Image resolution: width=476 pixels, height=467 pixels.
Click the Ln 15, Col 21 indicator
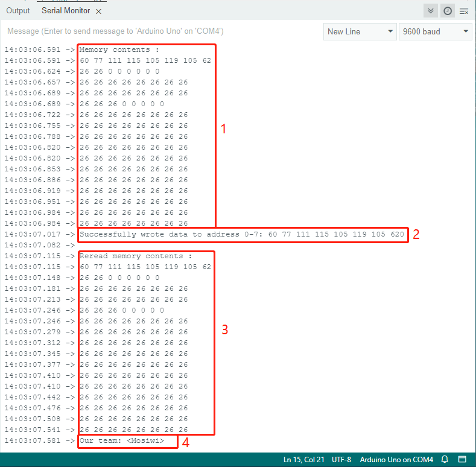304,459
